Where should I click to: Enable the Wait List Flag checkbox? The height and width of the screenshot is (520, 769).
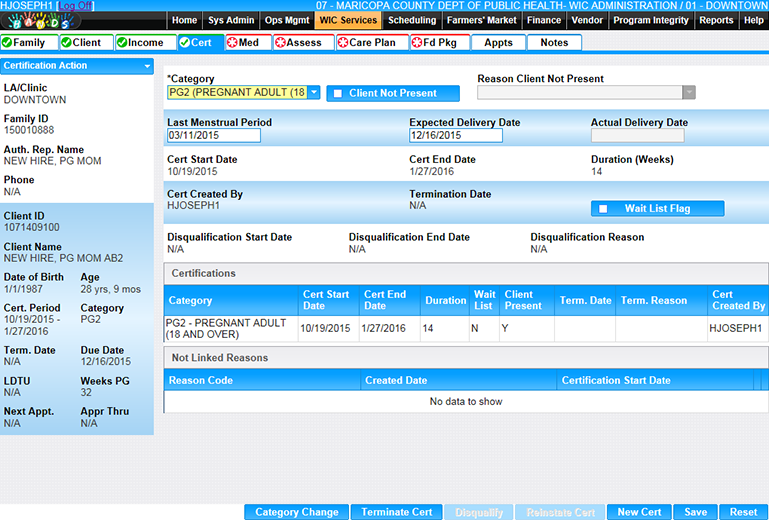603,209
